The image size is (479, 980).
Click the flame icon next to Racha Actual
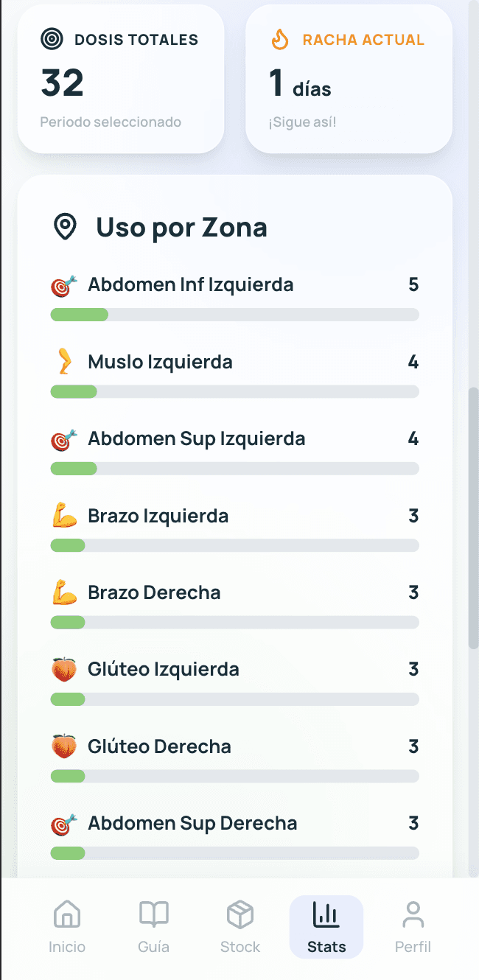[x=279, y=40]
